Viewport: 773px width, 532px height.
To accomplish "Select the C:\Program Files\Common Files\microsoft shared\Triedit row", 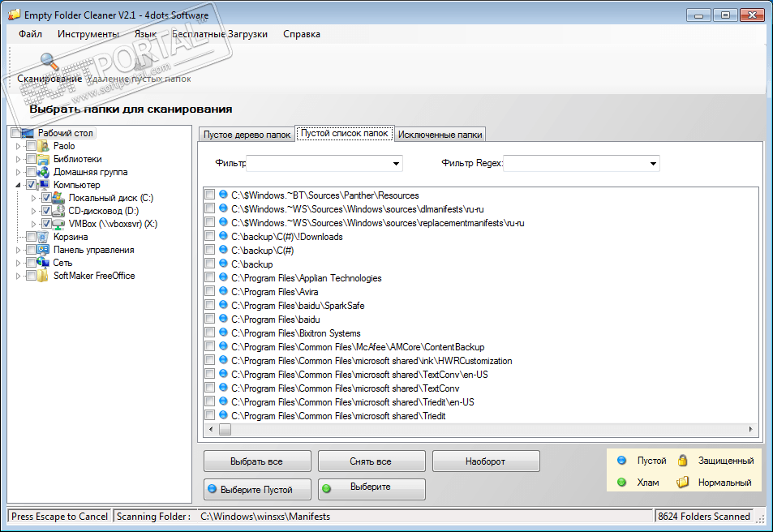I will tap(338, 416).
